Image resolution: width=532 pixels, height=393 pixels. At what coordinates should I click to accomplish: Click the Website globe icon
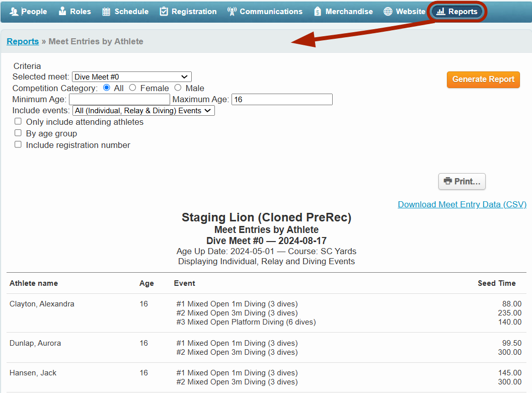pyautogui.click(x=388, y=12)
